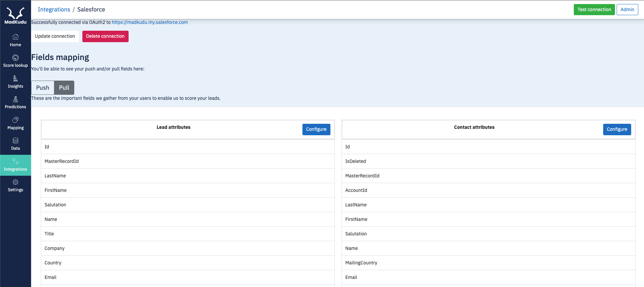
Task: Open madkudu.my.salesforce.com link
Action: (x=150, y=22)
